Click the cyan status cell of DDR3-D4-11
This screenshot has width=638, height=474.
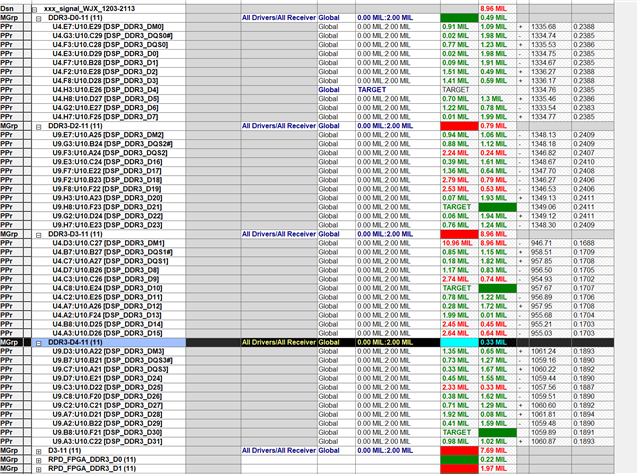[459, 342]
